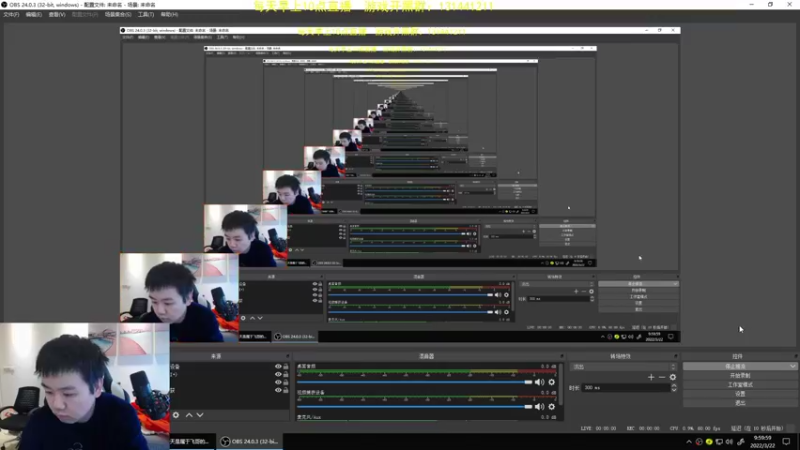The image size is (800, 450).
Task: Click the 开始录制 button
Action: (740, 376)
